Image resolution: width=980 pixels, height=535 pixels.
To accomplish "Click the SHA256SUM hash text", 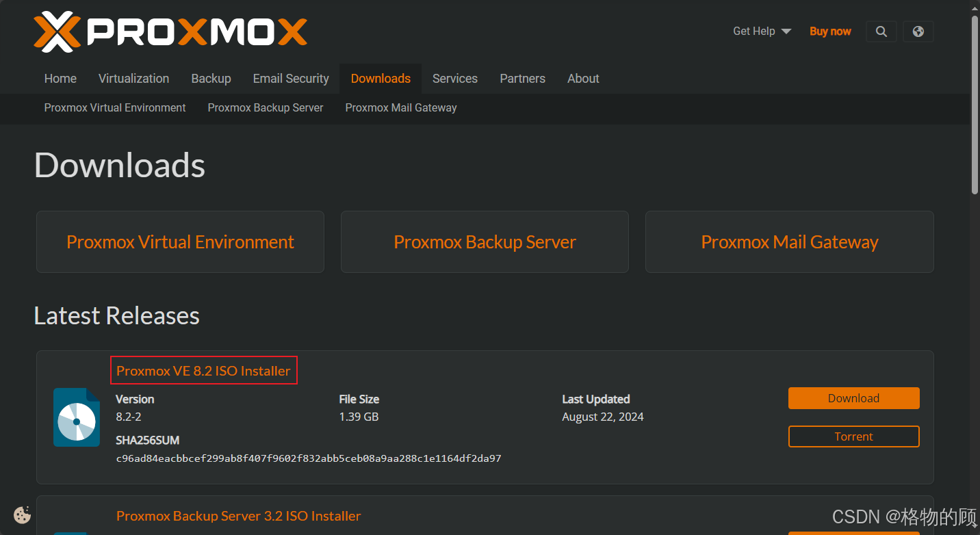I will coord(309,458).
